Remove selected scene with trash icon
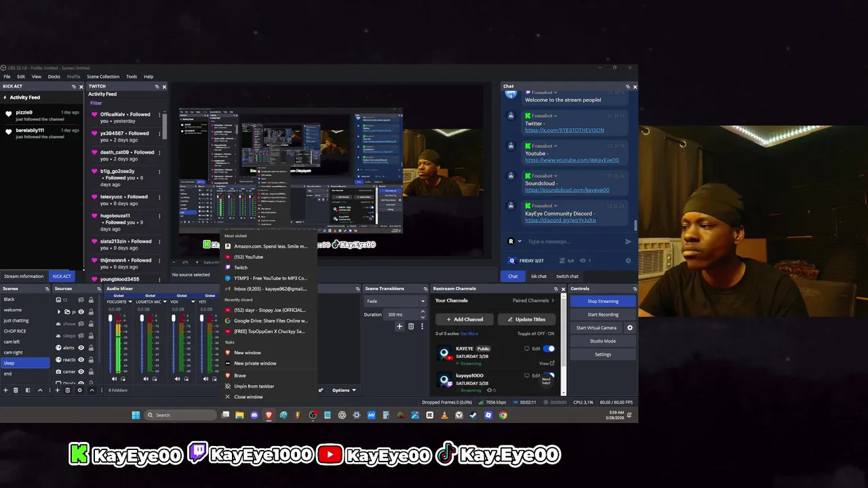The width and height of the screenshot is (868, 488). (x=16, y=390)
